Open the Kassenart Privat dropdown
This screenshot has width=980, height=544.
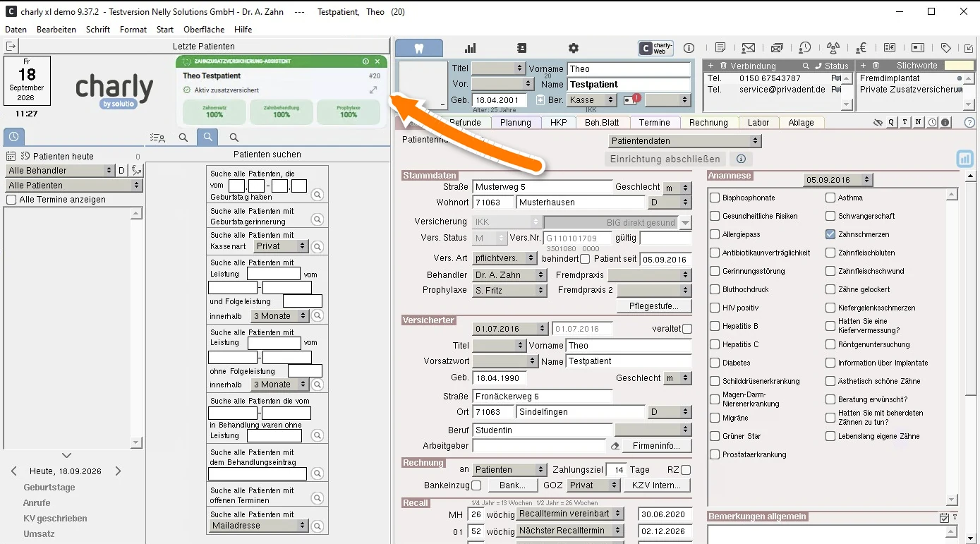pos(282,246)
